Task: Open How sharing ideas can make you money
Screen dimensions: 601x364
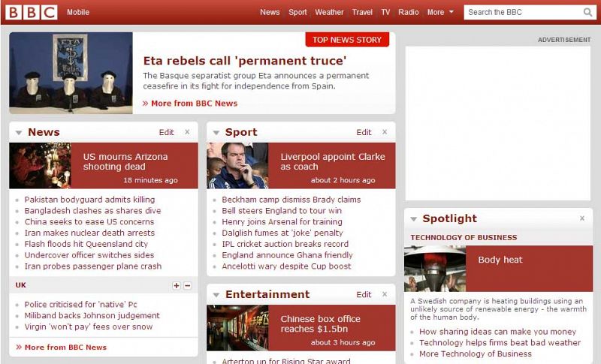Action: point(497,332)
